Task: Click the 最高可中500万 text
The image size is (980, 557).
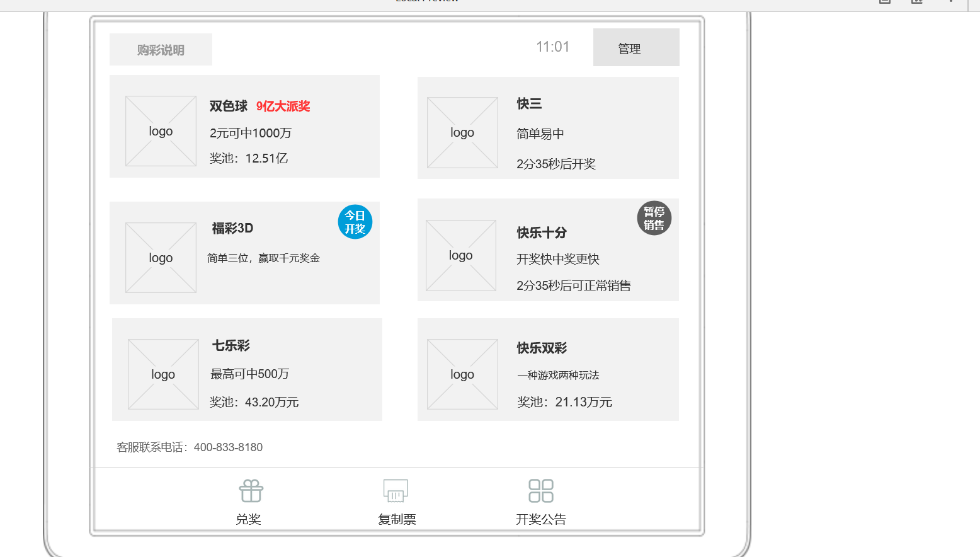Action: coord(249,374)
